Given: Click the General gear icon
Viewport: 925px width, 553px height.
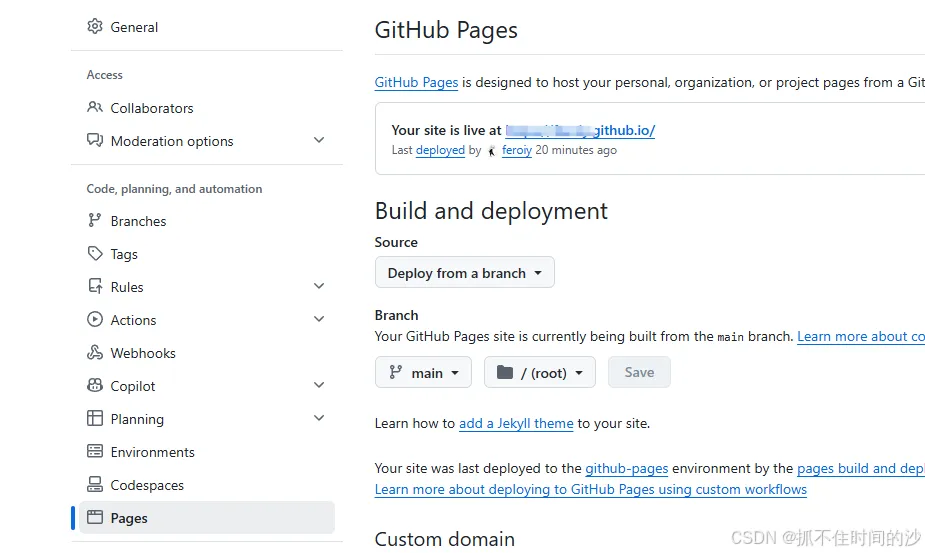Looking at the screenshot, I should pos(94,27).
